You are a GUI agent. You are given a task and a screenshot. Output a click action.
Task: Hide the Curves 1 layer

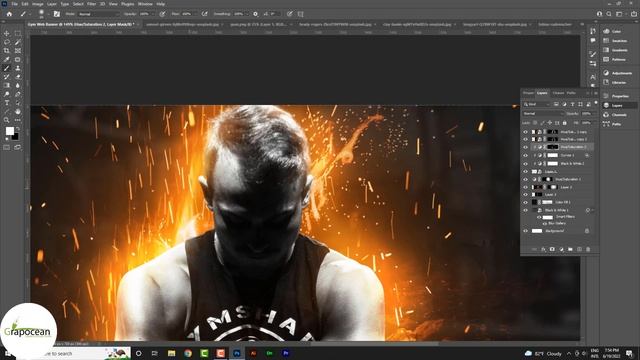(x=525, y=156)
